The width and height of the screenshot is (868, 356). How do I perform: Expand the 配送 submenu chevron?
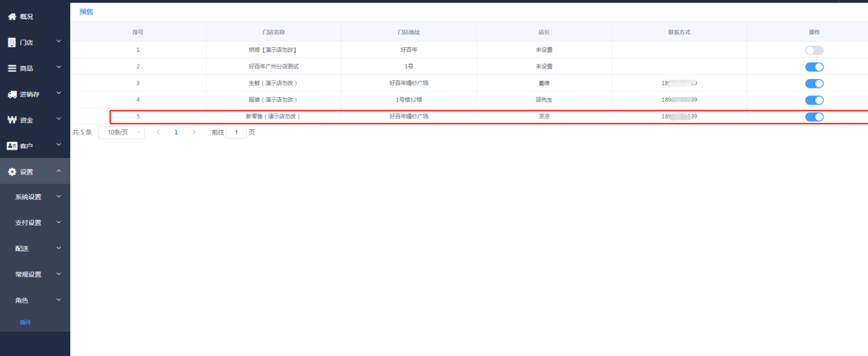click(59, 248)
